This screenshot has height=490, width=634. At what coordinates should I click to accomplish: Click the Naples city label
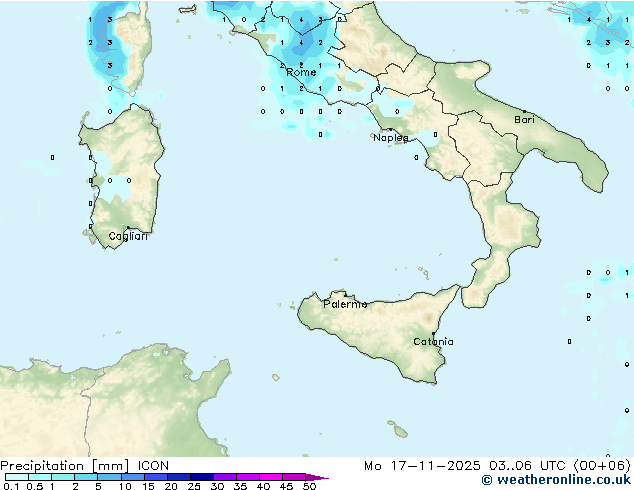click(391, 138)
